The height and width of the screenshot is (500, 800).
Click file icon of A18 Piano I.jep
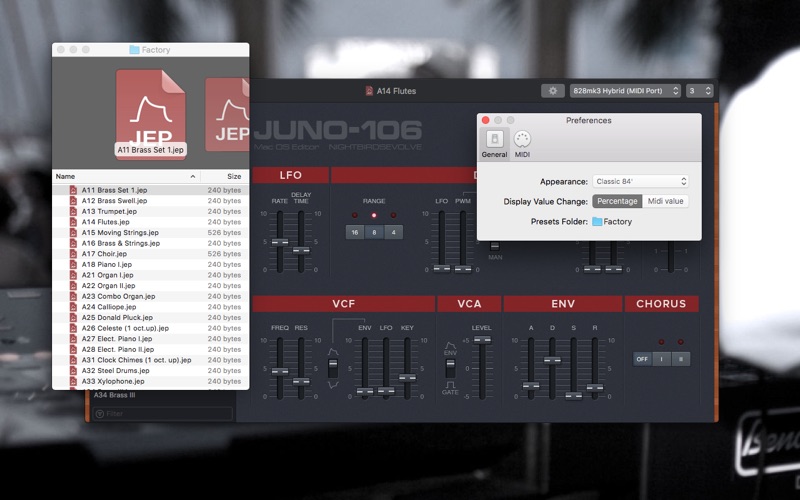tap(73, 264)
